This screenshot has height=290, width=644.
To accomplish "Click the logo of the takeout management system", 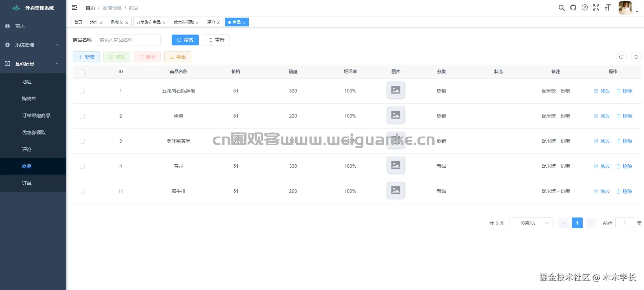I will tap(16, 7).
